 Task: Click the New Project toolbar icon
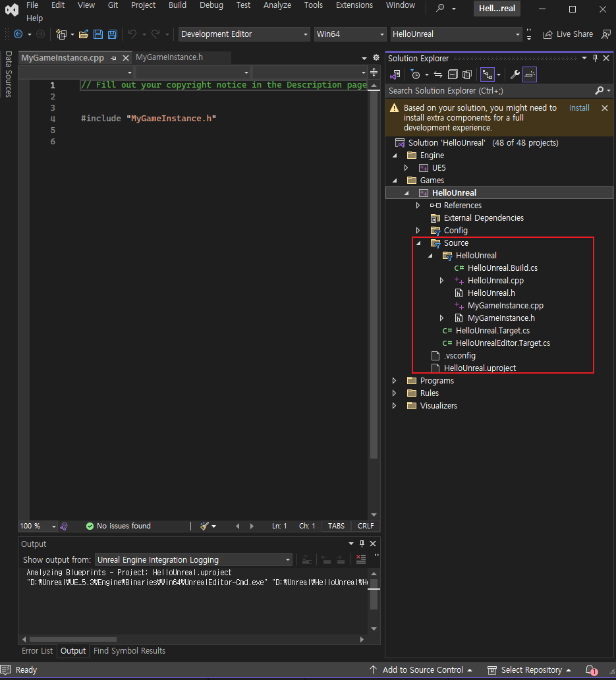point(61,34)
